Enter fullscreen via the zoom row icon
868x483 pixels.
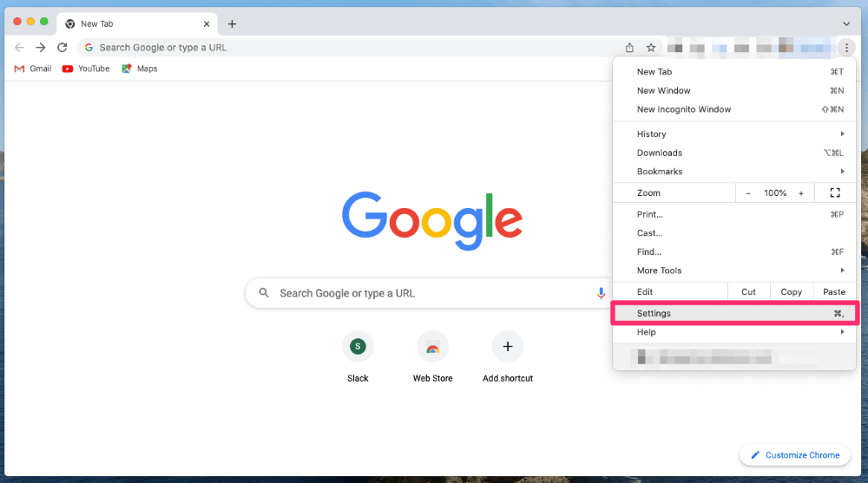[x=835, y=193]
